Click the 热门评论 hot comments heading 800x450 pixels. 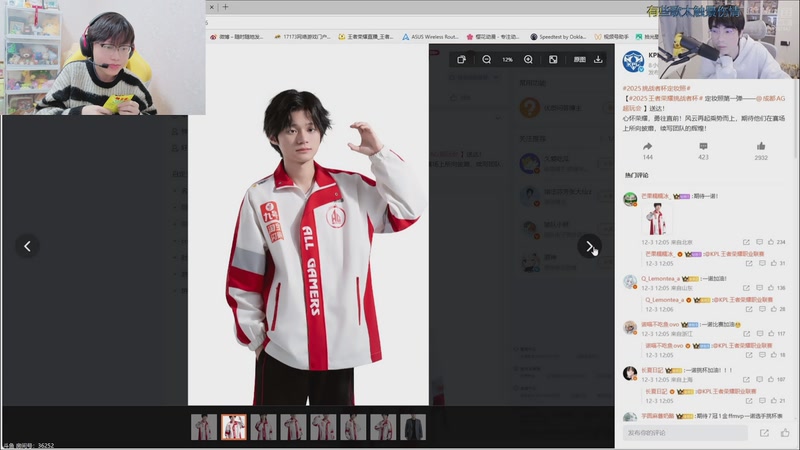637,175
